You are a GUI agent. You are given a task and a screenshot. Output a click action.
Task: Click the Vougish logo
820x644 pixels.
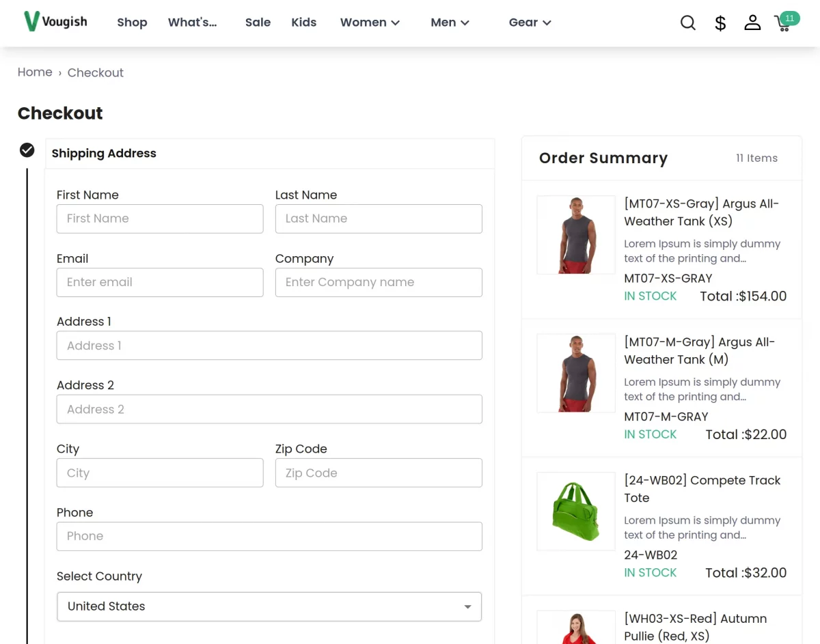coord(55,22)
